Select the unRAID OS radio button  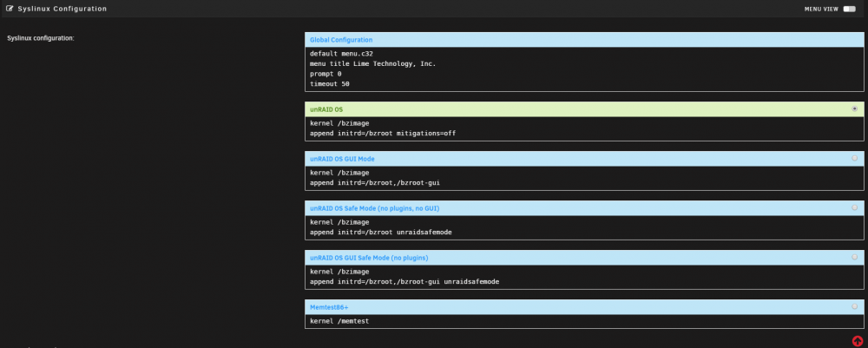[x=855, y=109]
